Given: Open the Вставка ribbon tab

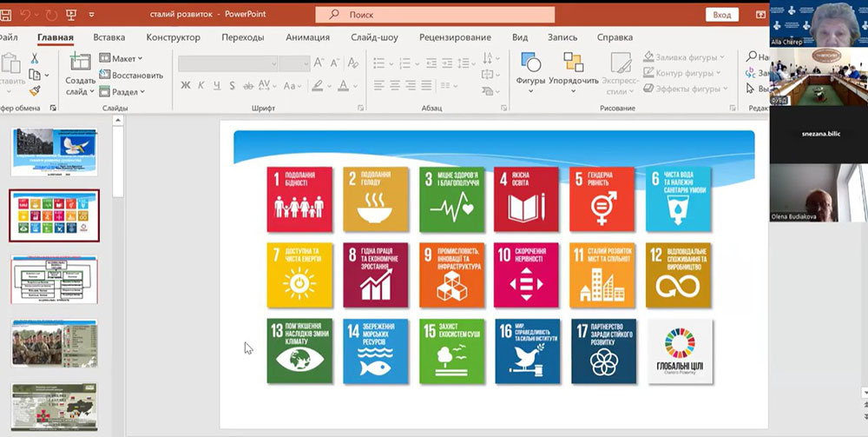Looking at the screenshot, I should pyautogui.click(x=109, y=37).
